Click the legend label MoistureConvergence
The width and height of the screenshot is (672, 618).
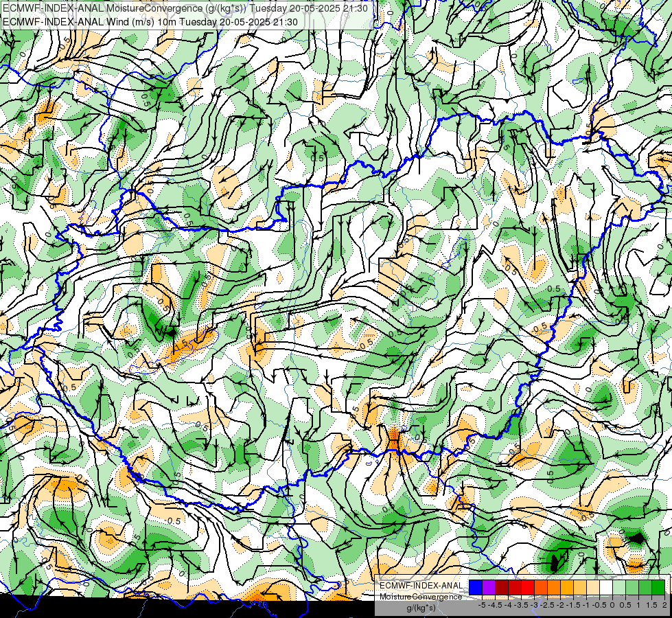[x=421, y=597]
